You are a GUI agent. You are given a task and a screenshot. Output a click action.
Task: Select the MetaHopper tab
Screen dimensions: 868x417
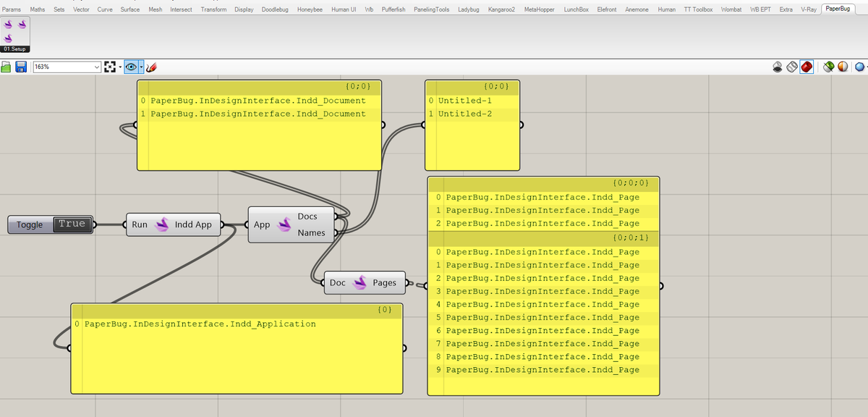click(540, 9)
